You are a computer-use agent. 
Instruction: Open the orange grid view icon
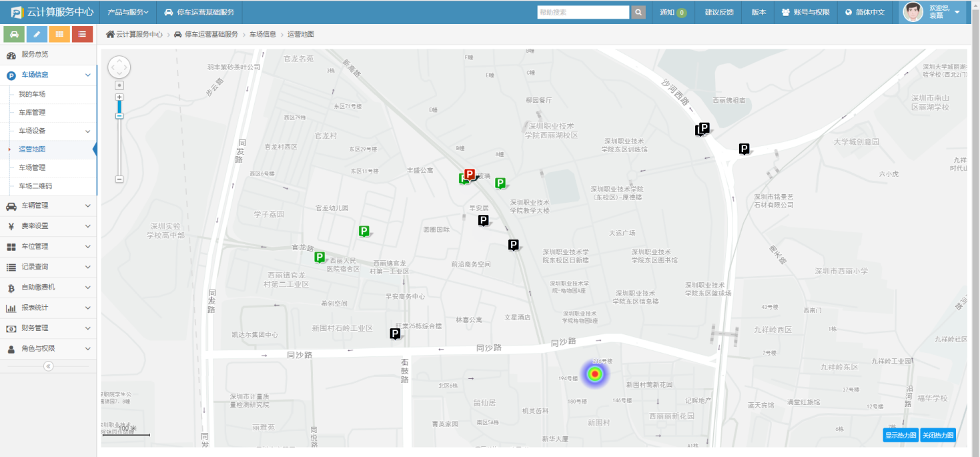click(59, 33)
